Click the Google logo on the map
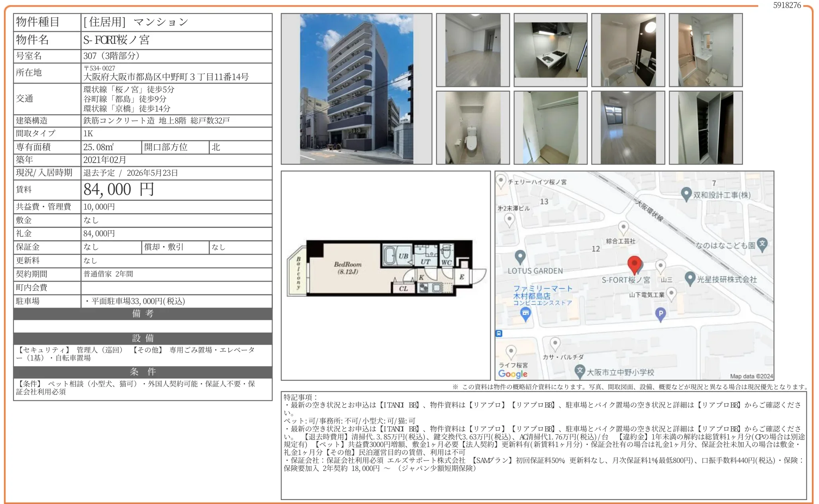 click(513, 374)
